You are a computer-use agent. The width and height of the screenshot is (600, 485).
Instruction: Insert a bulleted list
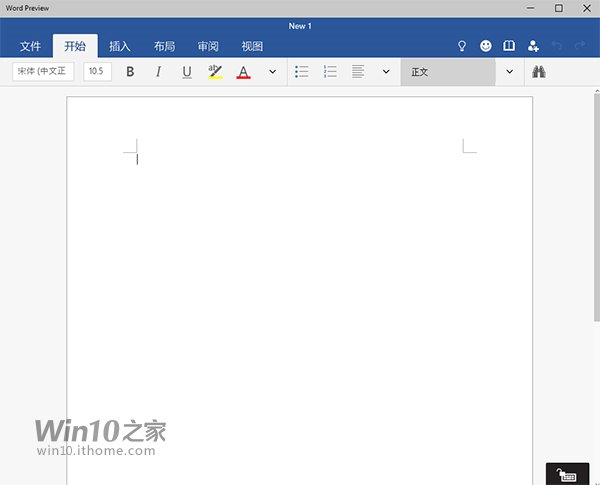(302, 72)
